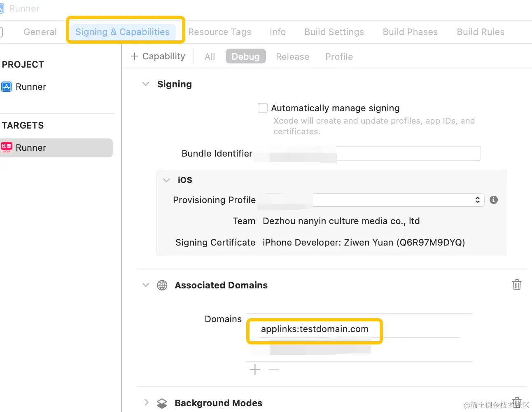Select the All configuration filter
Viewport: 532px width, 412px height.
[210, 56]
